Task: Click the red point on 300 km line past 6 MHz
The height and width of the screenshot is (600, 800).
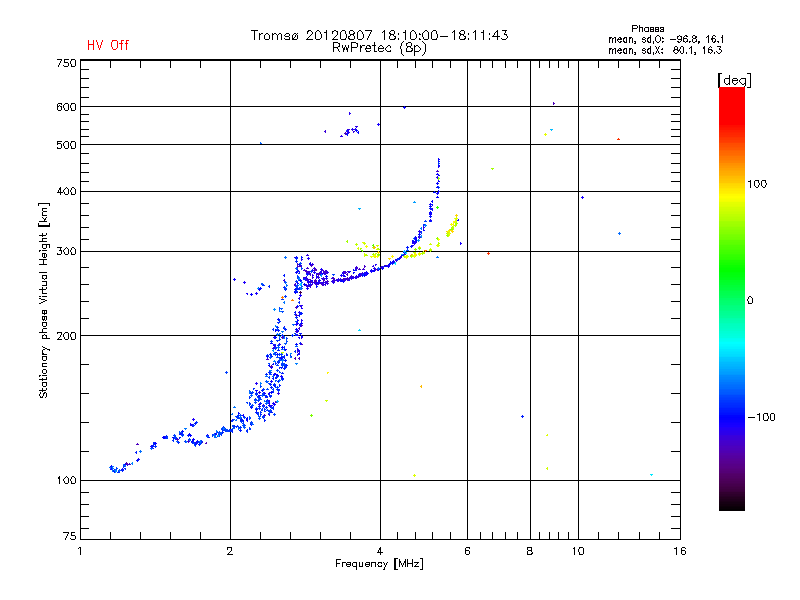Action: point(488,253)
